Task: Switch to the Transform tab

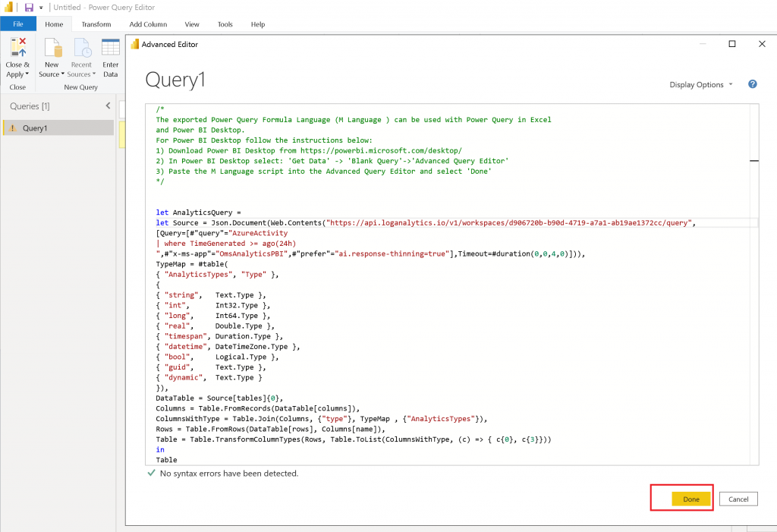Action: pyautogui.click(x=96, y=24)
